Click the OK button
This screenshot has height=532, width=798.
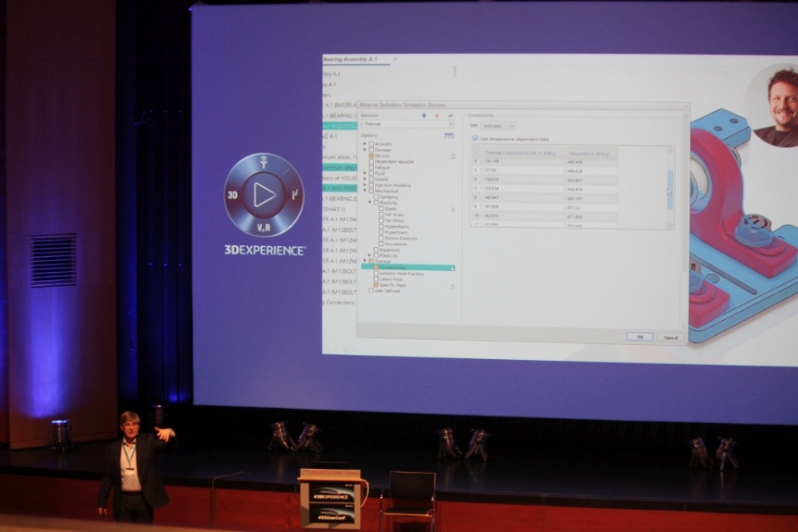pyautogui.click(x=640, y=337)
